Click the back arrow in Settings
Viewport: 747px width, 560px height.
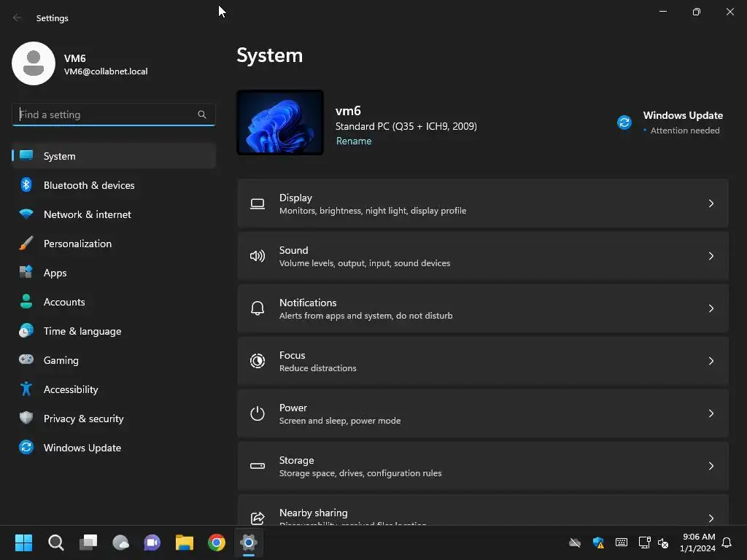pos(18,17)
